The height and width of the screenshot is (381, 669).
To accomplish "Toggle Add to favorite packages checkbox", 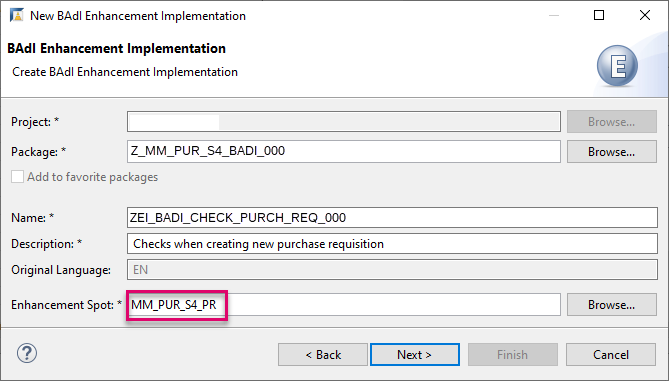I will tap(17, 177).
